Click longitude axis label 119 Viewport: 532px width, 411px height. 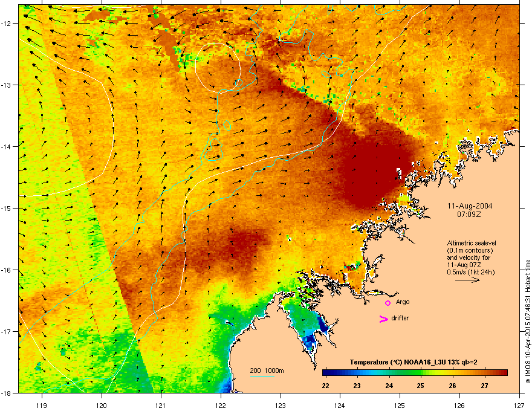(42, 405)
